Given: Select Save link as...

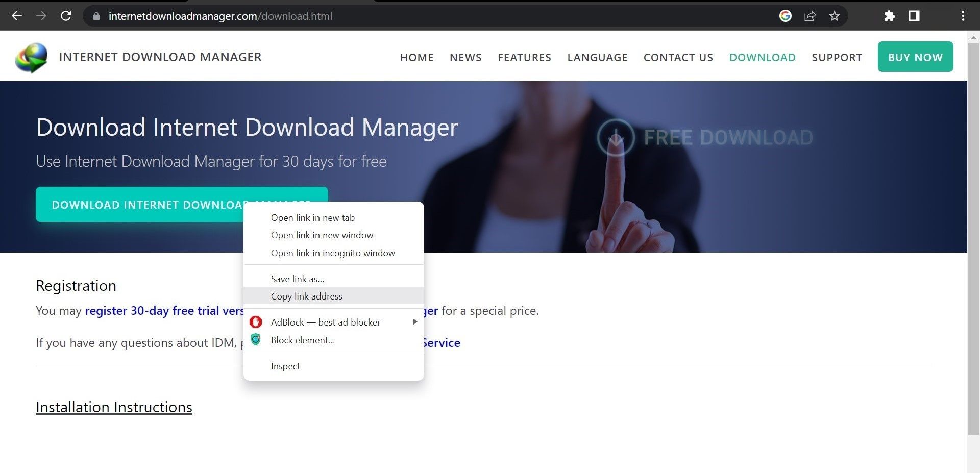Looking at the screenshot, I should (334, 279).
